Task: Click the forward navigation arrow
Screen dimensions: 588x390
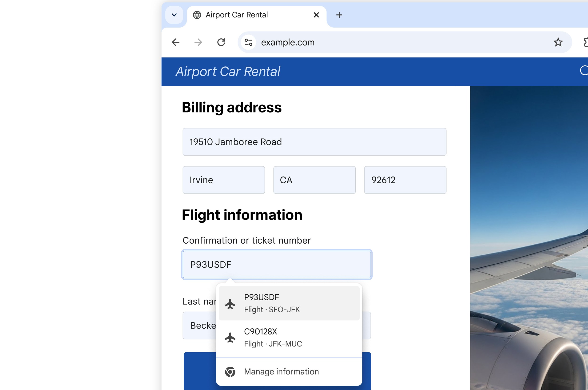Action: coord(198,42)
